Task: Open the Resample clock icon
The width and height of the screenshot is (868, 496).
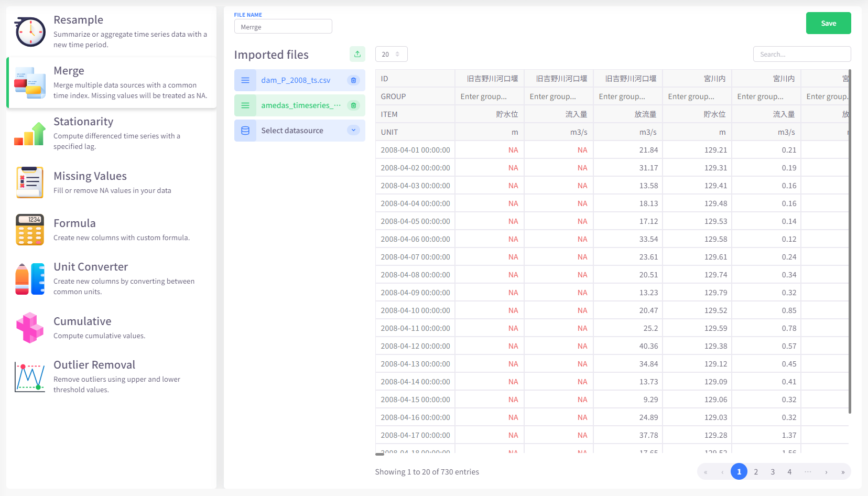Action: (x=30, y=31)
